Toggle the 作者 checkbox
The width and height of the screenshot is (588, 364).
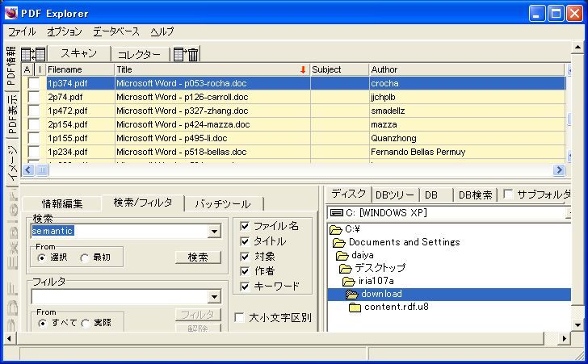point(245,271)
